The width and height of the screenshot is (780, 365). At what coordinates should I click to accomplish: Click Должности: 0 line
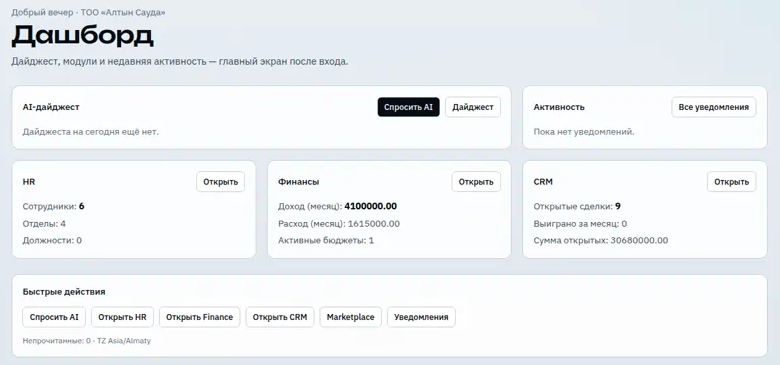tap(52, 240)
